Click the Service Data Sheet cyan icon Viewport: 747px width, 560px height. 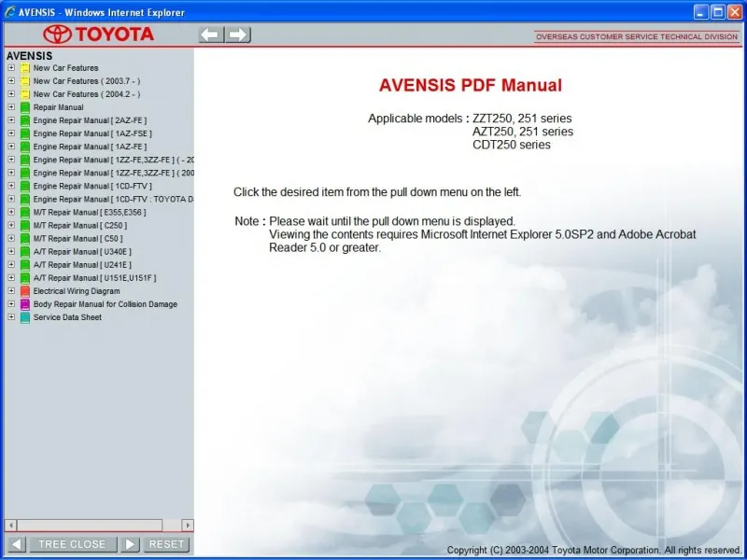point(24,316)
